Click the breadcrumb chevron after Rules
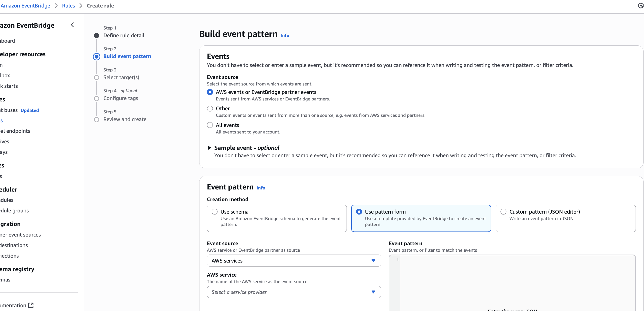 (x=81, y=6)
